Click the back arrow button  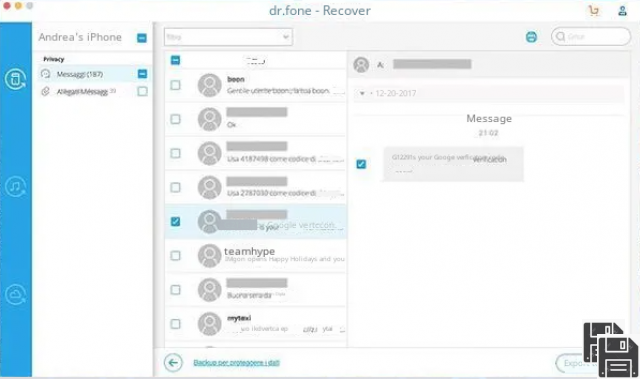173,362
